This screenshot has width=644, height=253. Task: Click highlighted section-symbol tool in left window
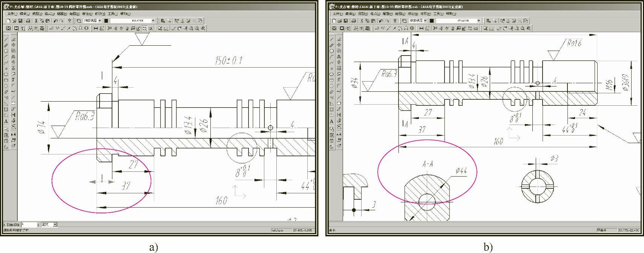pos(145,28)
